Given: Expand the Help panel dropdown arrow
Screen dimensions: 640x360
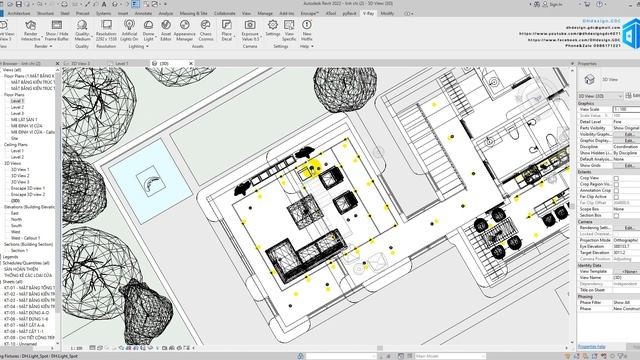Looking at the screenshot, I should click(x=312, y=47).
